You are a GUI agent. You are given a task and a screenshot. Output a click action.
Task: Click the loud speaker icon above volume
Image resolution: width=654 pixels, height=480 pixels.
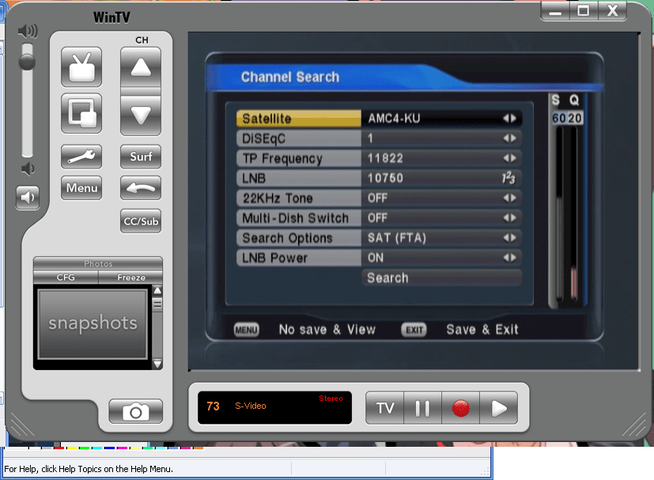tap(28, 31)
